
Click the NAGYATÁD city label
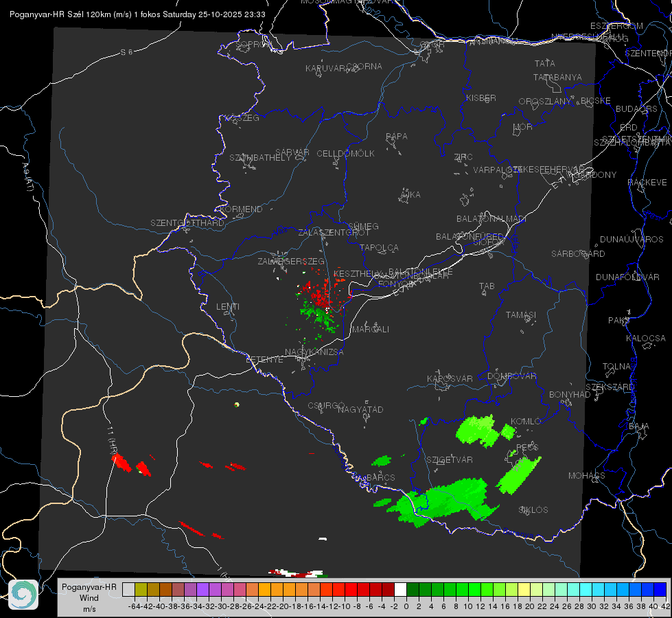[x=360, y=409]
